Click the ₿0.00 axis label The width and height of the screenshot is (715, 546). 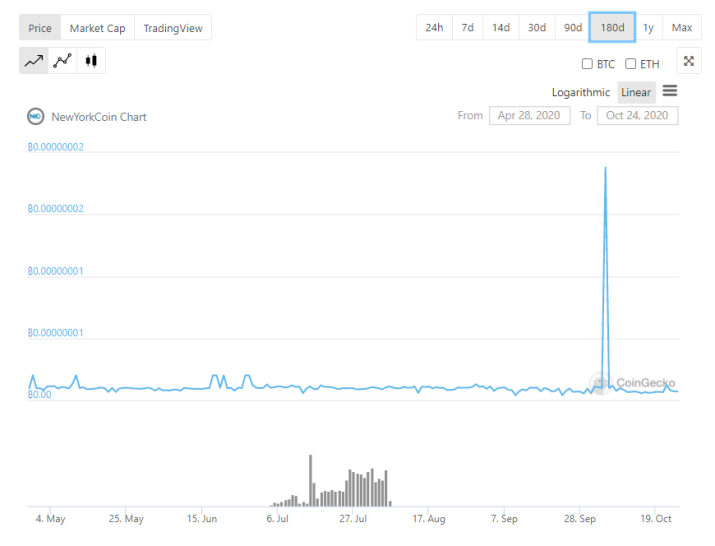point(39,395)
